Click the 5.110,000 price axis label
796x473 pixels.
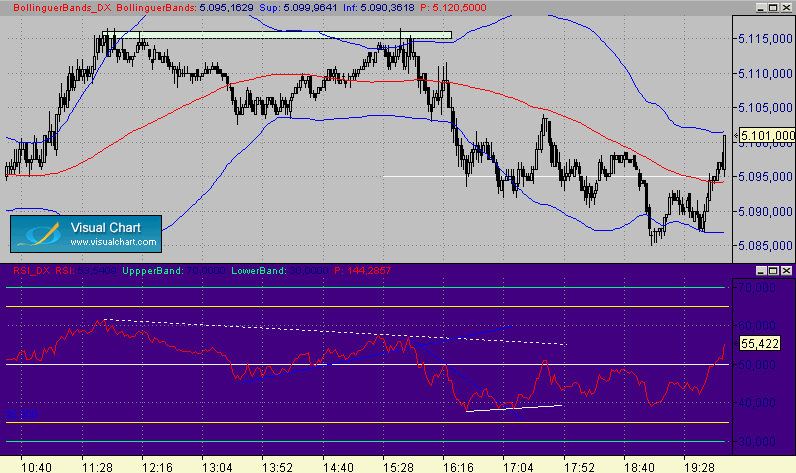pyautogui.click(x=765, y=74)
